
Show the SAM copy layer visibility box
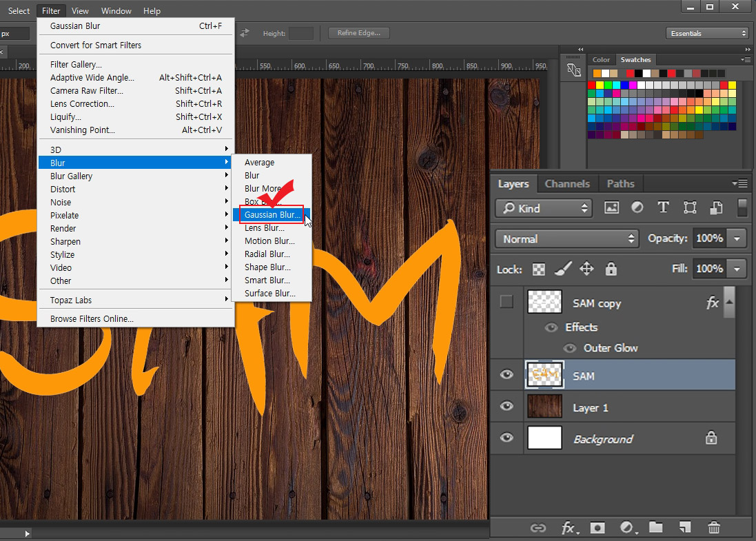coord(507,302)
